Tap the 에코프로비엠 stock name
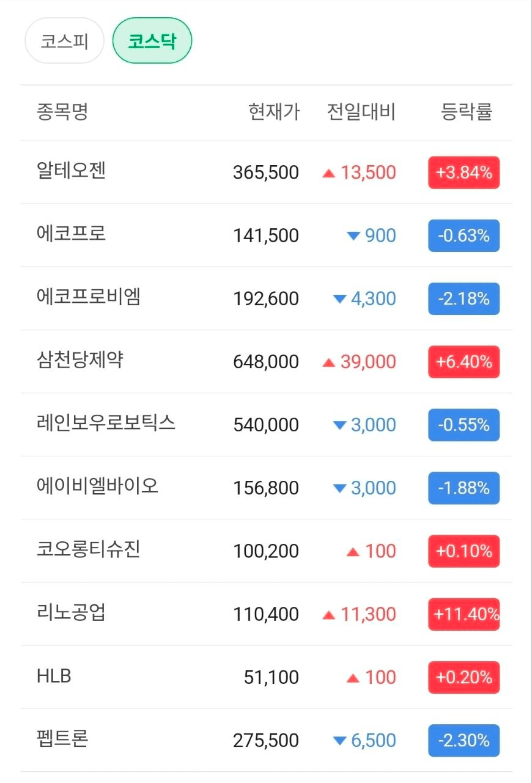Viewport: 532px width, 783px height. 89,297
